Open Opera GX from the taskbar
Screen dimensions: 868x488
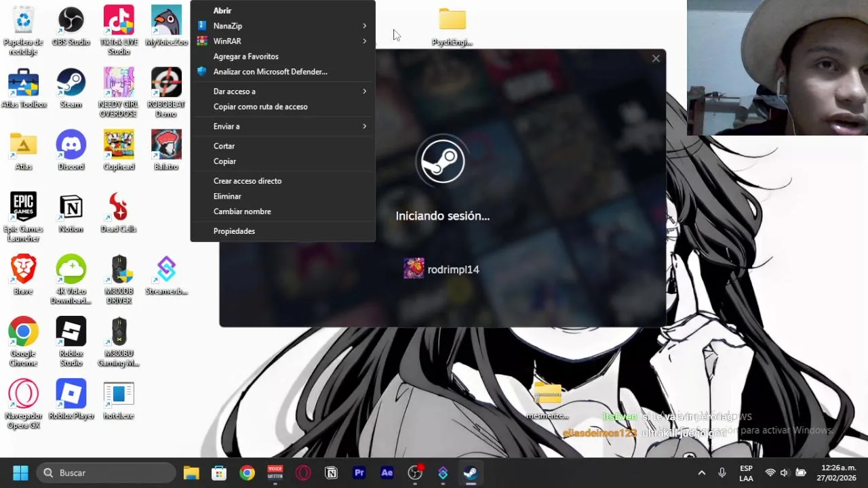pyautogui.click(x=303, y=472)
